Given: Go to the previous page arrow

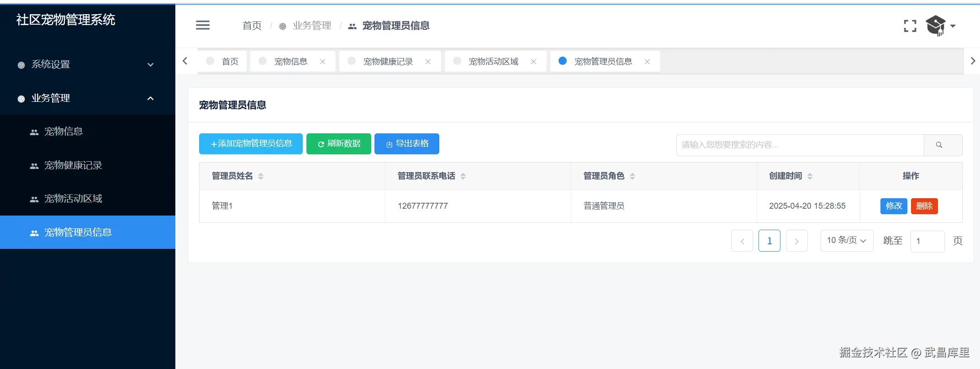Looking at the screenshot, I should (742, 241).
